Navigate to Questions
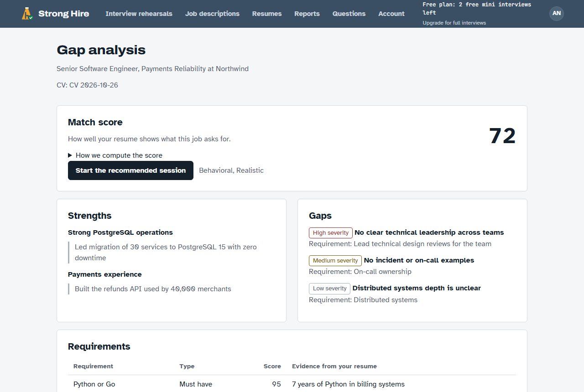 point(349,14)
